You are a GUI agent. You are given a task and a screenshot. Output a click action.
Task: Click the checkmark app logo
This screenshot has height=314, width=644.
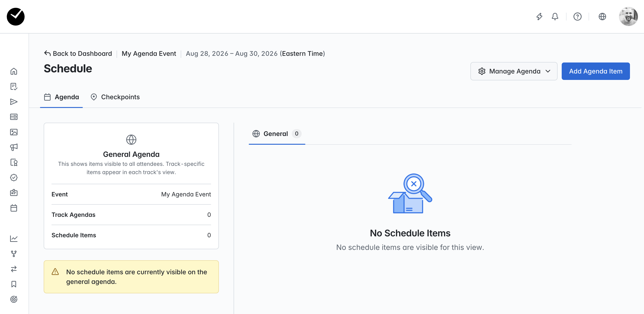tap(16, 17)
